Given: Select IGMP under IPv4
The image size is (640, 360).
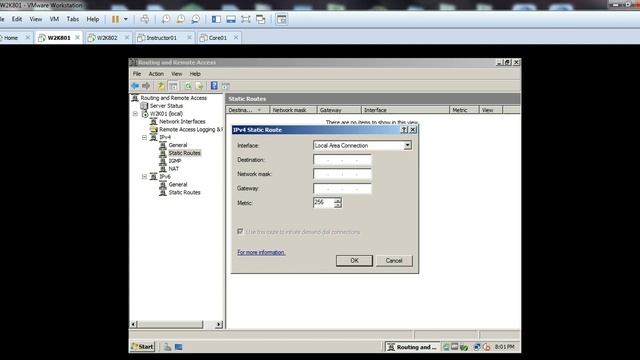Looking at the screenshot, I should (175, 161).
